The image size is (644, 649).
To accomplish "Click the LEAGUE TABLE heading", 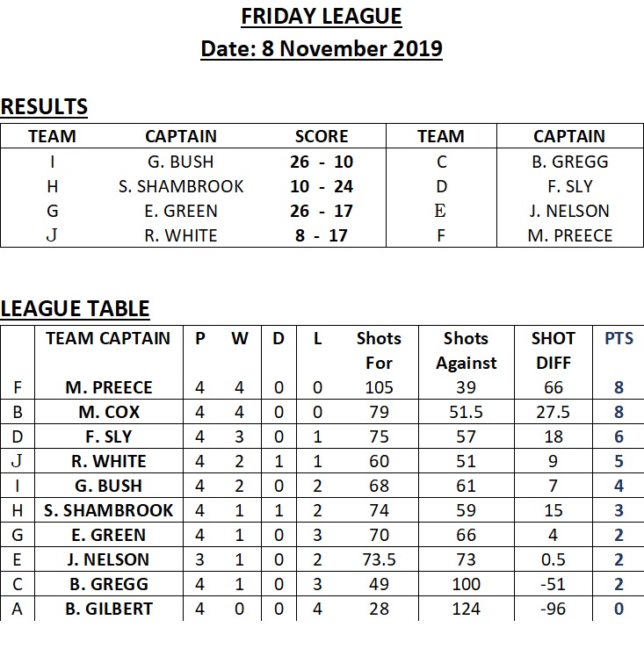I will 75,309.
